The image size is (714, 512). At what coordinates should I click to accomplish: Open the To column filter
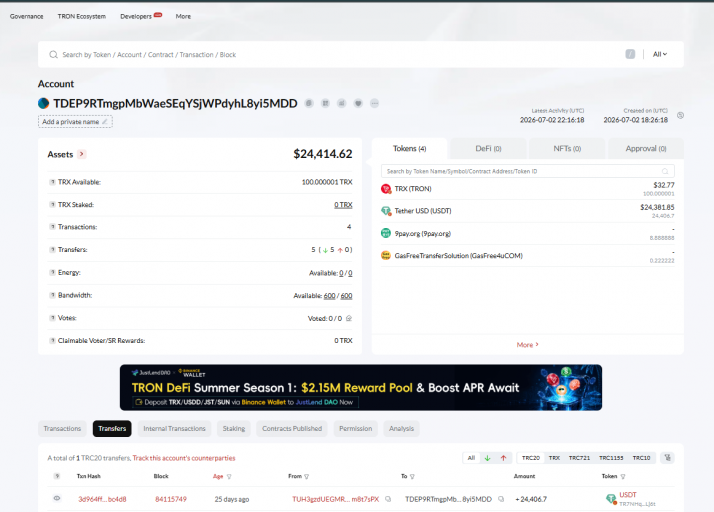pyautogui.click(x=412, y=476)
